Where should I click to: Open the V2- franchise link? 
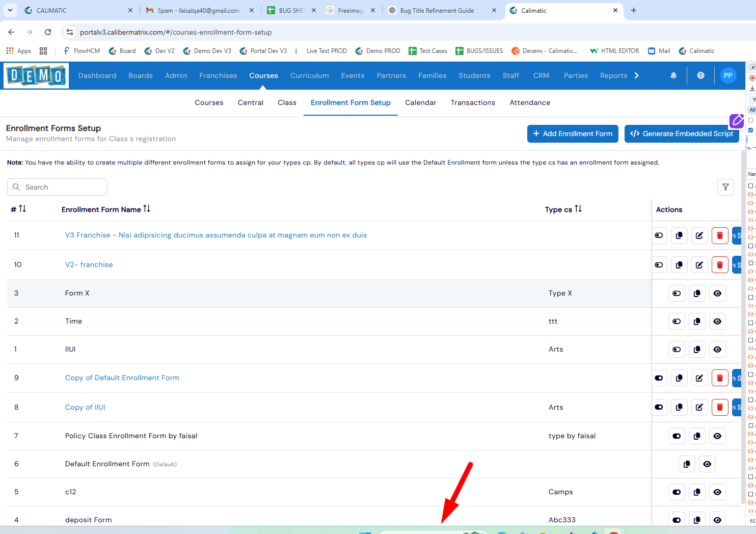tap(89, 264)
